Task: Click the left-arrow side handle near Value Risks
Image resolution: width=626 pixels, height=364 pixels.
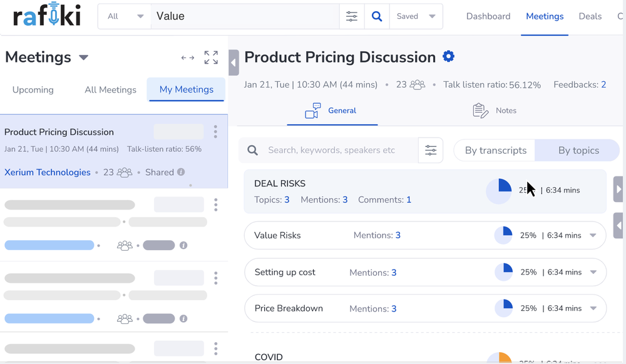Action: [618, 226]
